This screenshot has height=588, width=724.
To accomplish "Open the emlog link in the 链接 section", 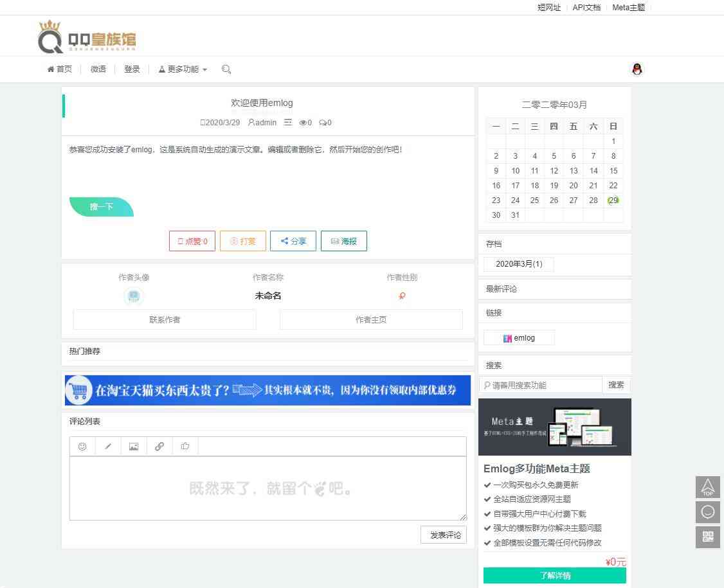I will pyautogui.click(x=519, y=337).
